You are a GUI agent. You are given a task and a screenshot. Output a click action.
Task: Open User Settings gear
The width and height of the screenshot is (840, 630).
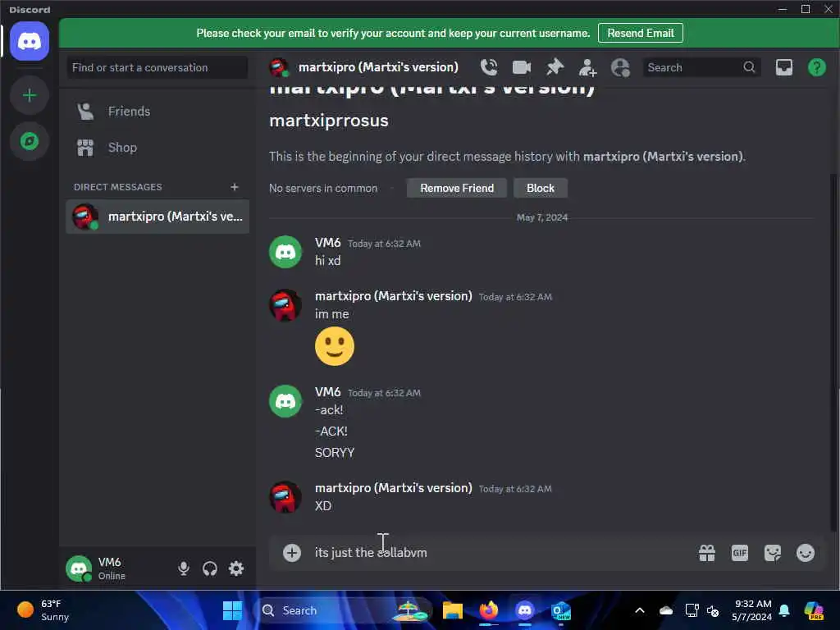pyautogui.click(x=235, y=568)
